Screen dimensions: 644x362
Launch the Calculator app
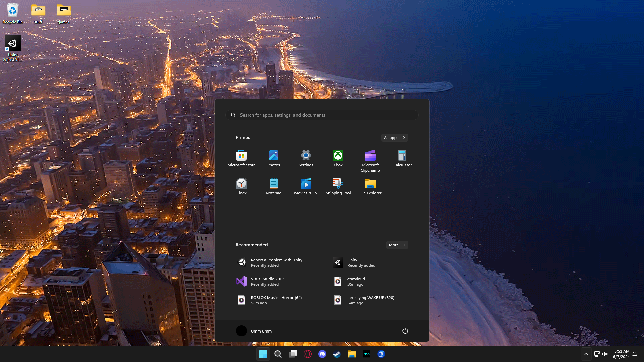tap(402, 158)
